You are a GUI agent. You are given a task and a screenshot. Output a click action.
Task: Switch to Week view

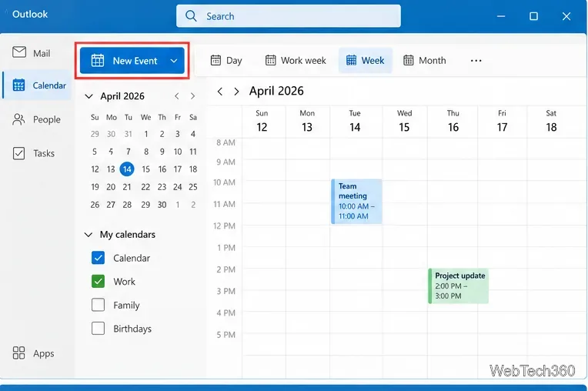tap(366, 60)
